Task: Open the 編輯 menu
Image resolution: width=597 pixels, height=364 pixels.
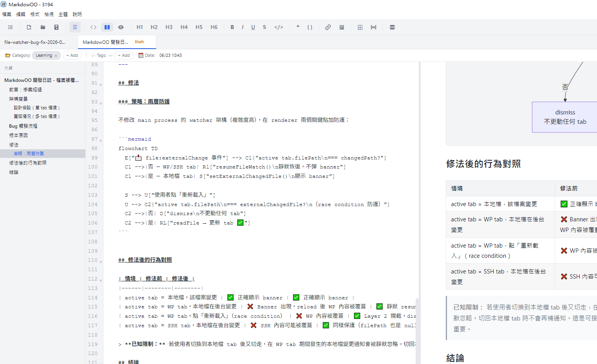Action: click(21, 14)
